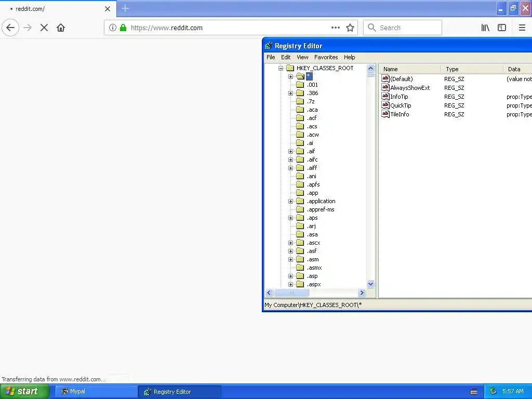Click the tree scroll-down arrow
The image size is (532, 399).
tap(370, 284)
